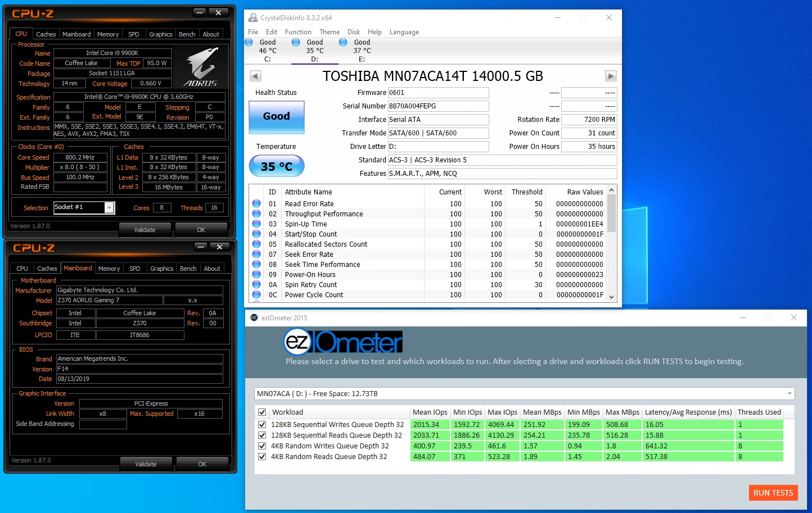812x513 pixels.
Task: Click the ezIOmeter logo
Action: point(343,341)
